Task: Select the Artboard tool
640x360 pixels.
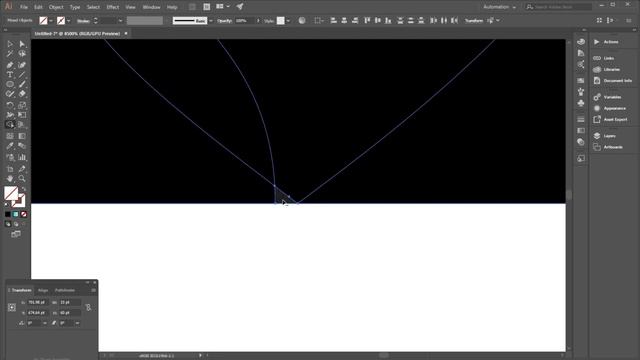Action: pos(10,169)
